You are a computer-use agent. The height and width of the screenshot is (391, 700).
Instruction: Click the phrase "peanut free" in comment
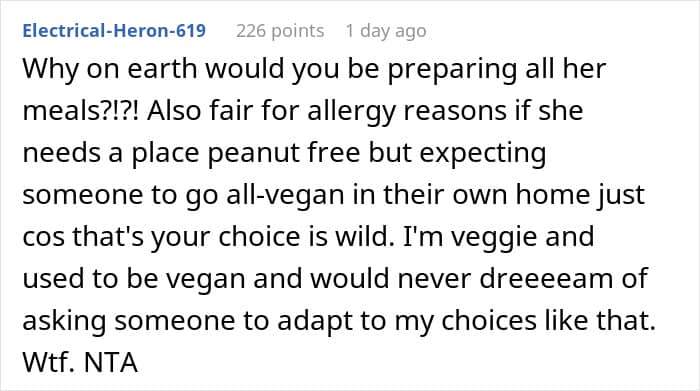pyautogui.click(x=283, y=153)
